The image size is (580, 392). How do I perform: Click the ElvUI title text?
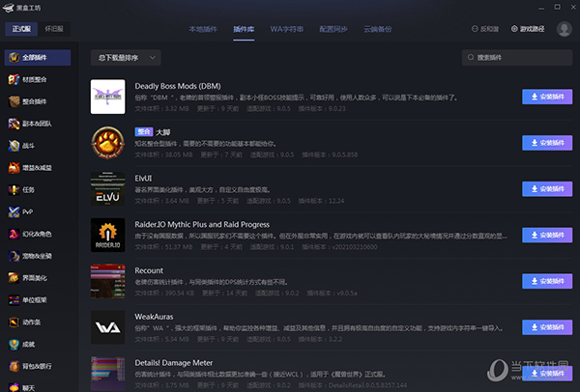pyautogui.click(x=143, y=178)
